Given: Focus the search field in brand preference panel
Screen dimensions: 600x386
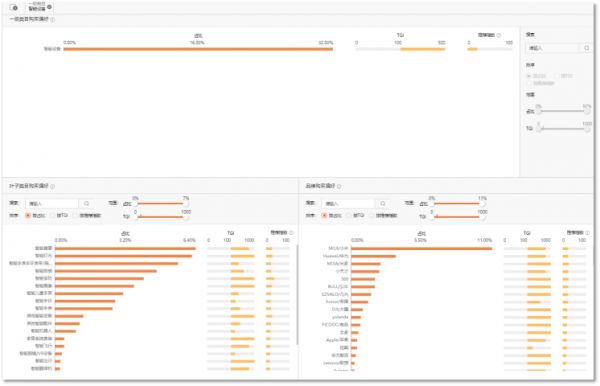Looking at the screenshot, I should 348,204.
